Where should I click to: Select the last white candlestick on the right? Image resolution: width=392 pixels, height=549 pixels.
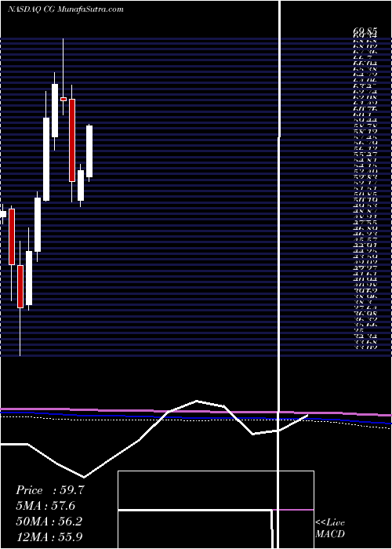pos(89,151)
